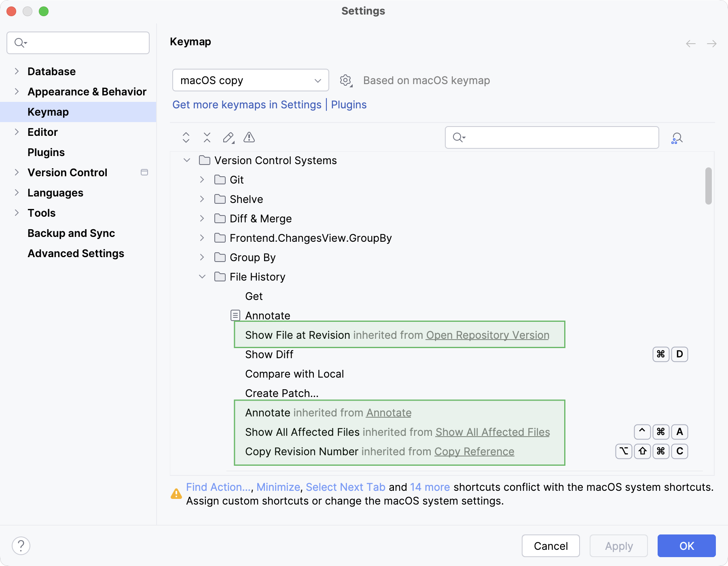Open Help via the question mark icon
Screen dimensions: 728x566
[21, 545]
